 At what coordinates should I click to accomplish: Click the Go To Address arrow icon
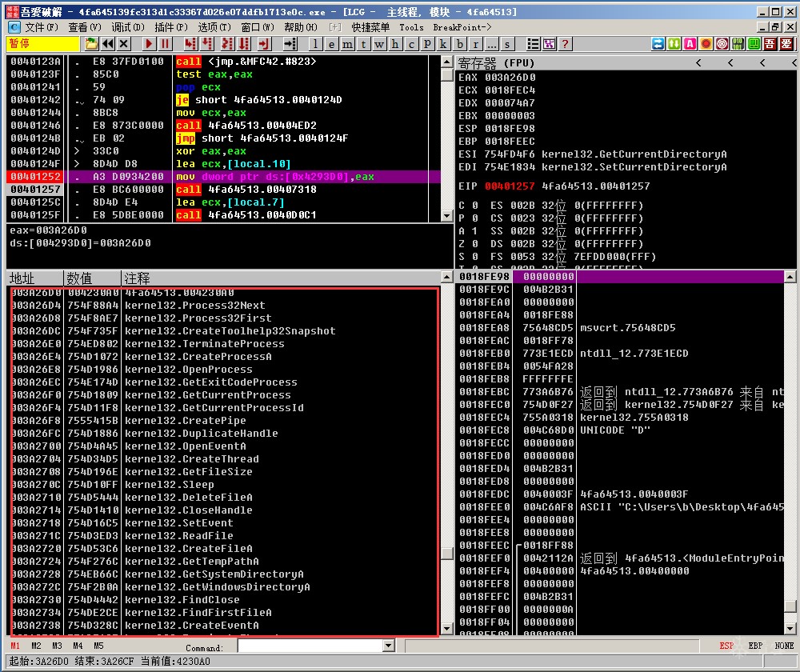290,44
